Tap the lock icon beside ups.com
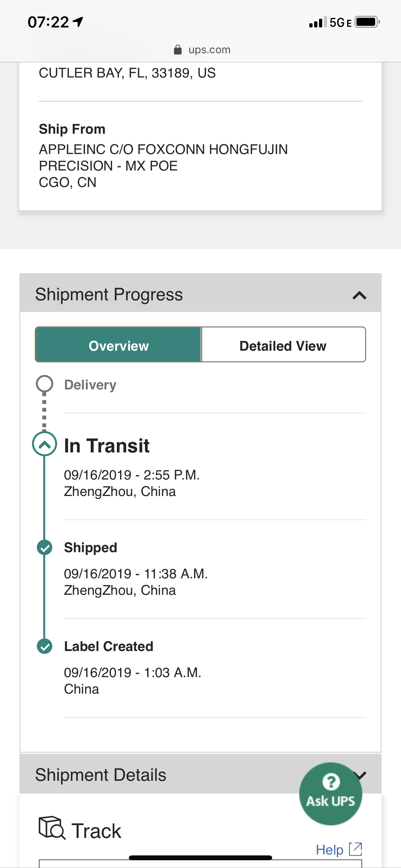401x868 pixels. pyautogui.click(x=178, y=50)
